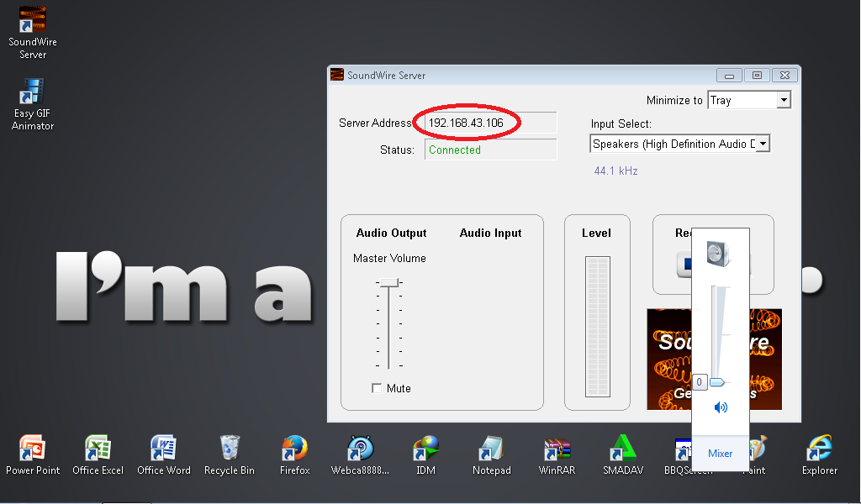The image size is (861, 504).
Task: Close the SoundWire Server window
Action: click(784, 75)
